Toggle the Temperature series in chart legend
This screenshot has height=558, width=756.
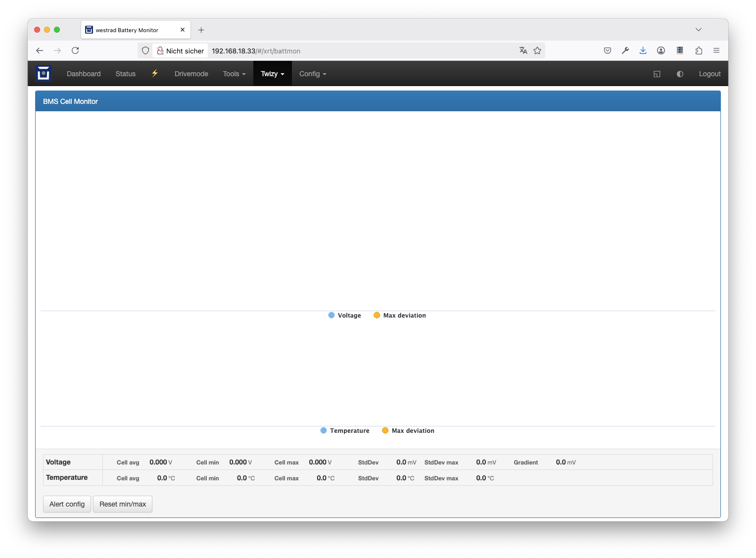tap(345, 431)
